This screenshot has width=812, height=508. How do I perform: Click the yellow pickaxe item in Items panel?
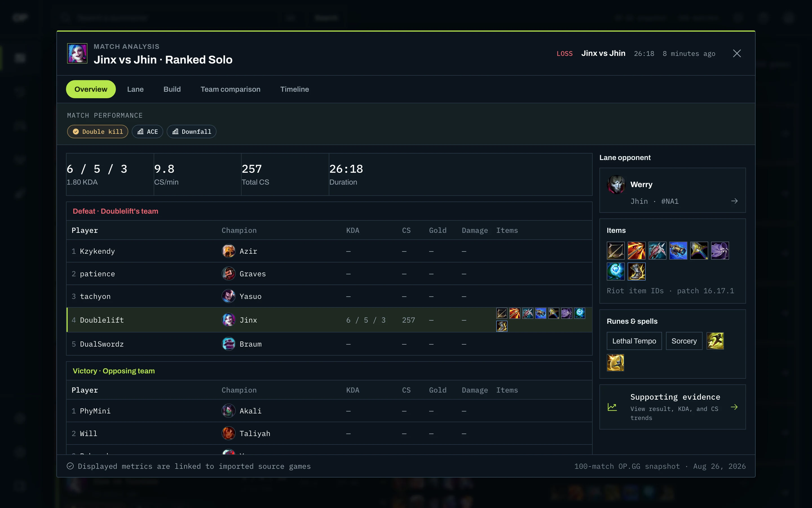pos(699,251)
